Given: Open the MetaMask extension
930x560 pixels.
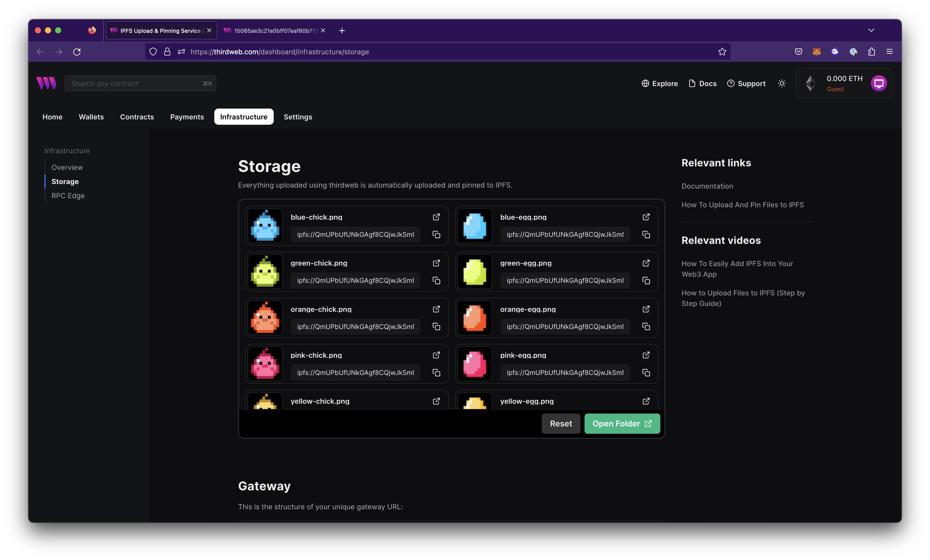Looking at the screenshot, I should (x=816, y=52).
